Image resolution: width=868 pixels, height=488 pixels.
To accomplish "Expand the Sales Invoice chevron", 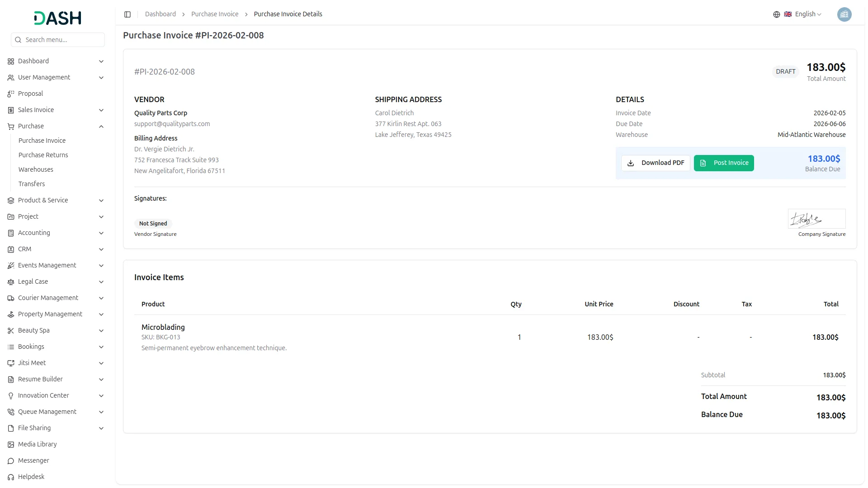I will click(101, 110).
